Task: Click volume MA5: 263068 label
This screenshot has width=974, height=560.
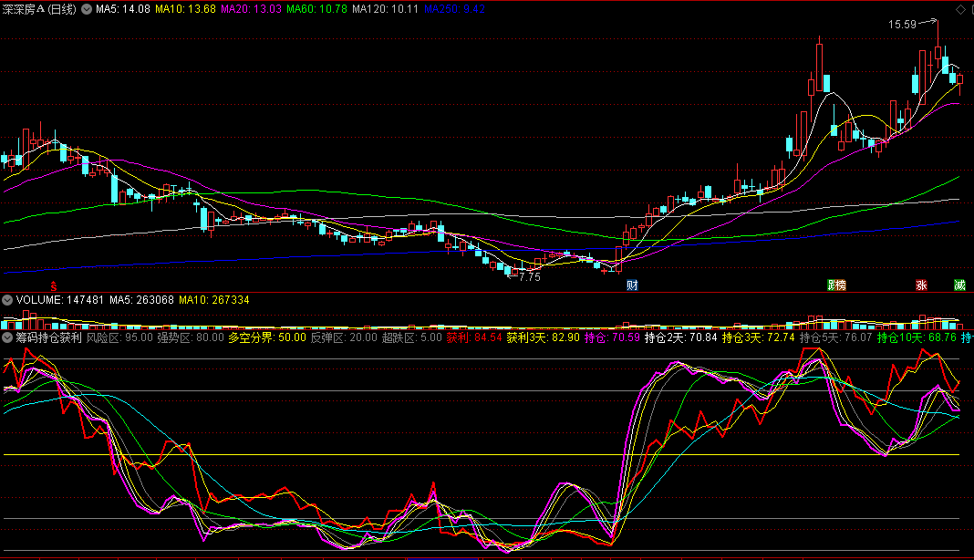Action: click(x=141, y=300)
